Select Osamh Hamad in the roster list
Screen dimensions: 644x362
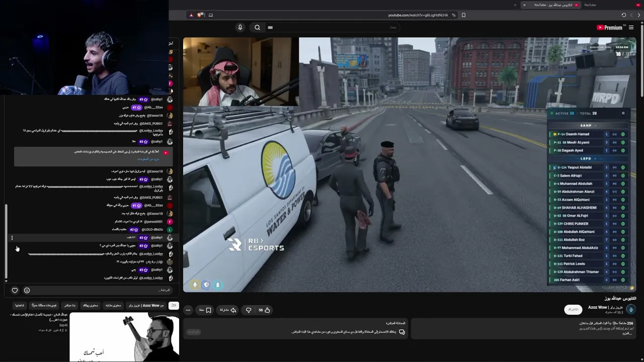tap(589, 134)
